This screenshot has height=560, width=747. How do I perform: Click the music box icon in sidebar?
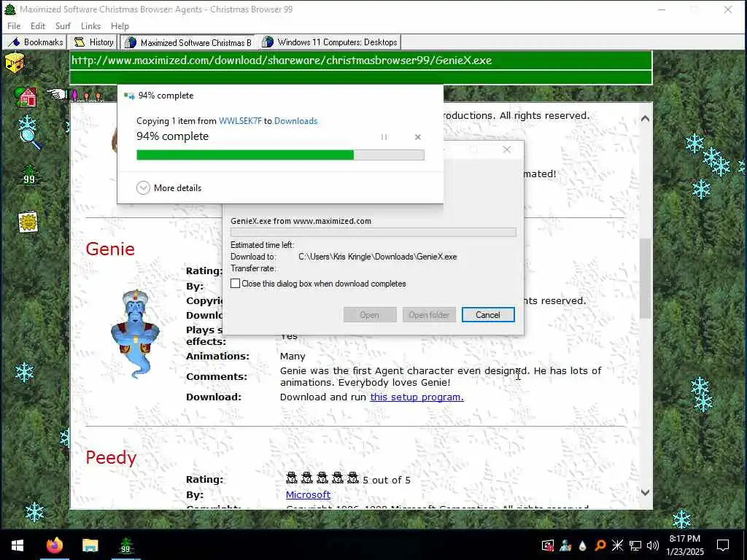[15, 63]
